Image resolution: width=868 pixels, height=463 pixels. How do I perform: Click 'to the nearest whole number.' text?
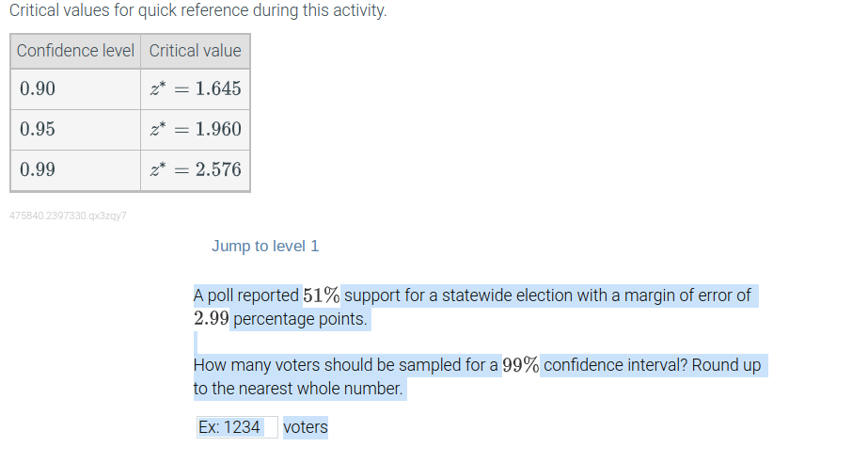coord(298,389)
